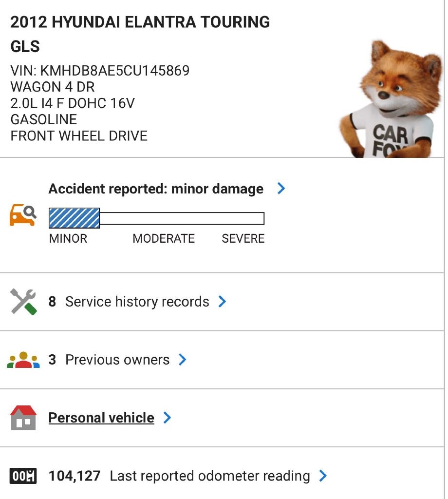Click the VIN number text

[x=100, y=71]
